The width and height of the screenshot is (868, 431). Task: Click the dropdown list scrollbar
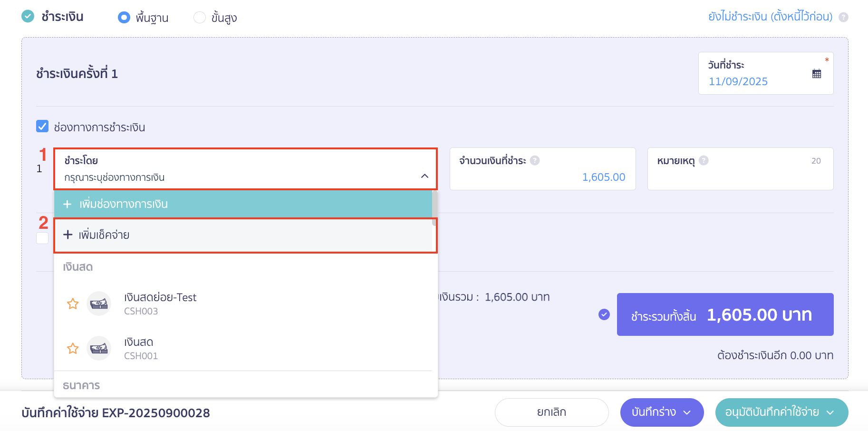click(x=434, y=208)
